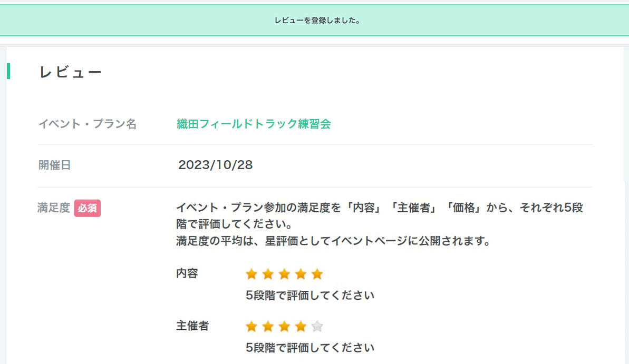Click the 満足度 field label

point(54,208)
